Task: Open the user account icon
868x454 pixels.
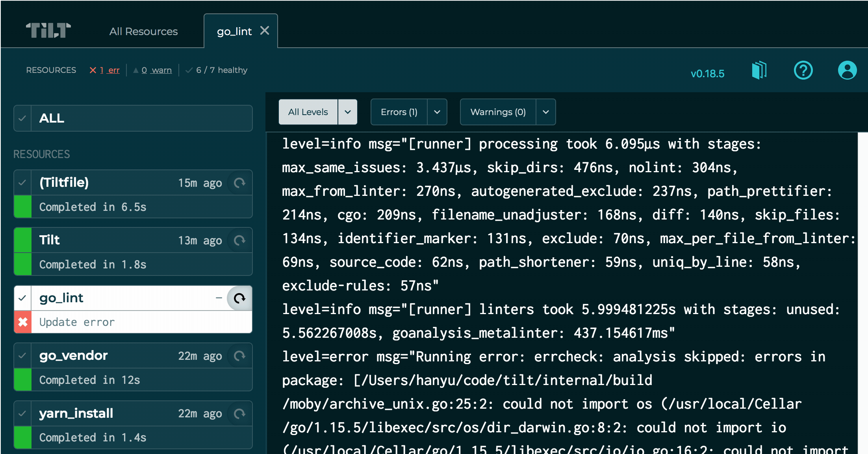Action: (x=847, y=71)
